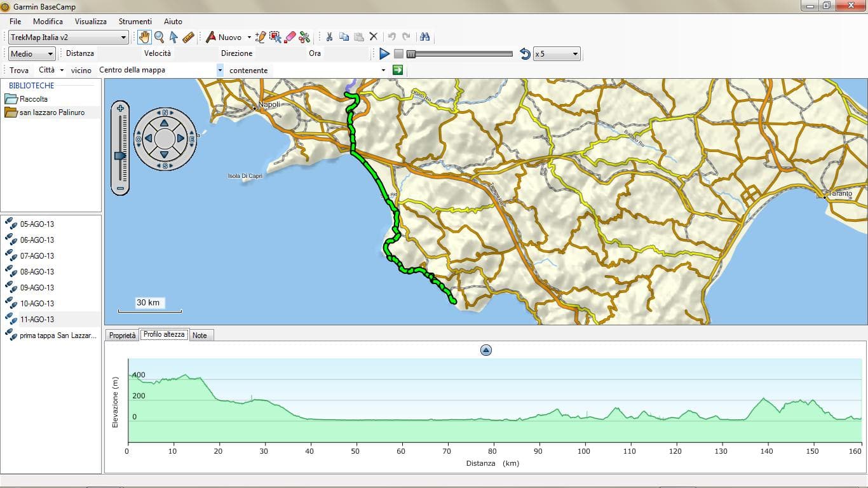Click the Delete X icon
The height and width of the screenshot is (488, 868).
[x=374, y=37]
